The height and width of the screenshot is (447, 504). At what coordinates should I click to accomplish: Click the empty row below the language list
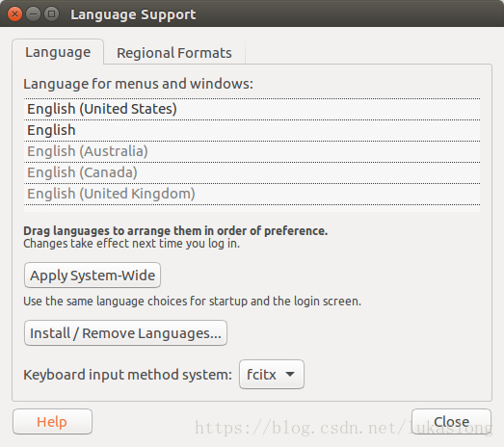click(252, 208)
